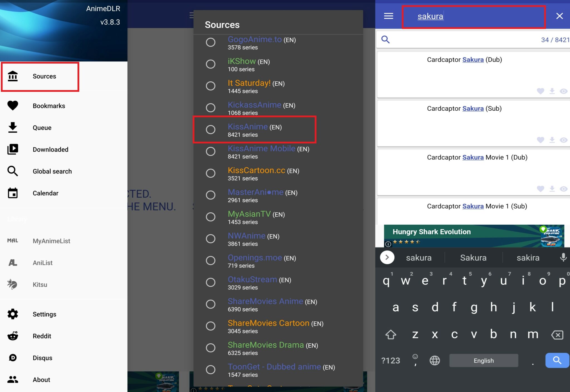Select the KissAnime (EN) radio button

[x=211, y=130]
